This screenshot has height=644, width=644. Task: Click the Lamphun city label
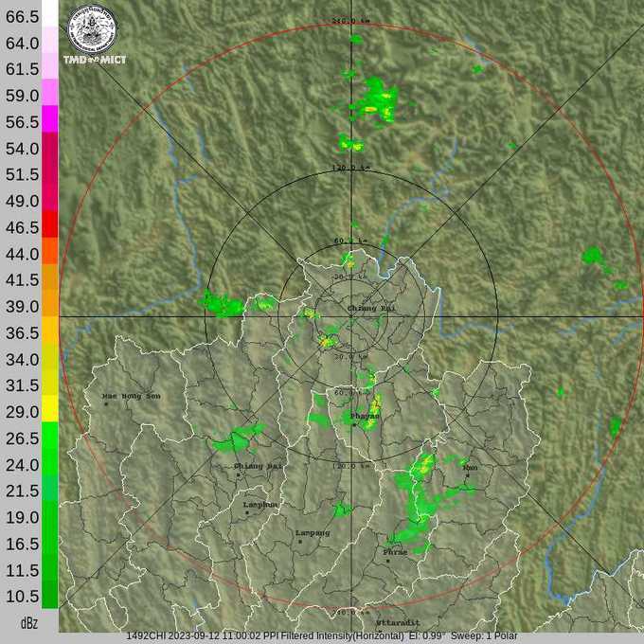click(260, 505)
